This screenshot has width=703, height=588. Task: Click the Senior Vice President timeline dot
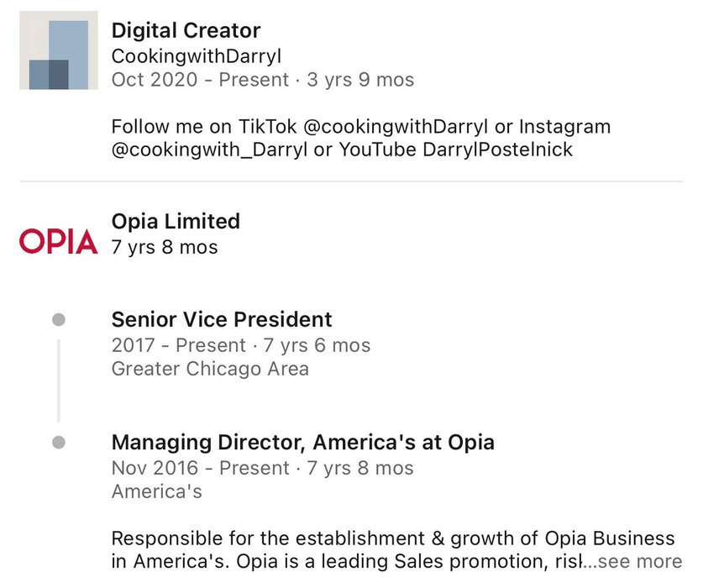[58, 319]
